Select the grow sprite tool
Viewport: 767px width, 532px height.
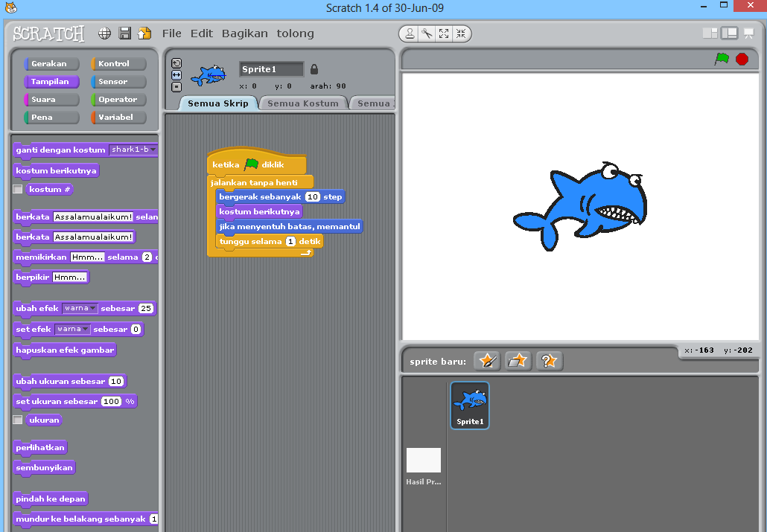[445, 33]
